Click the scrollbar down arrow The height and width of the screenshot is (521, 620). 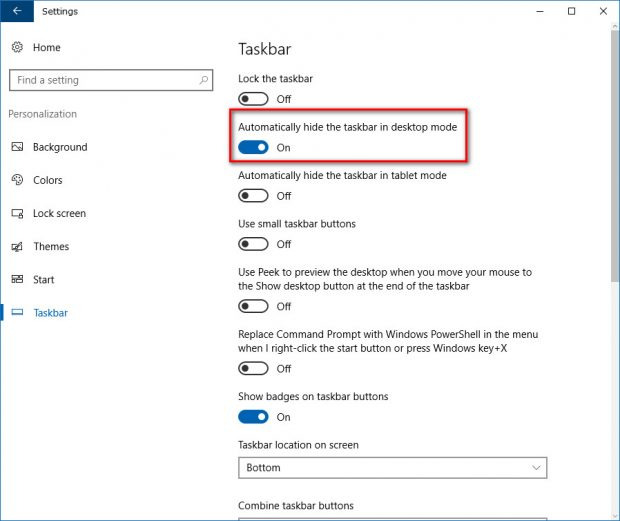coord(615,515)
